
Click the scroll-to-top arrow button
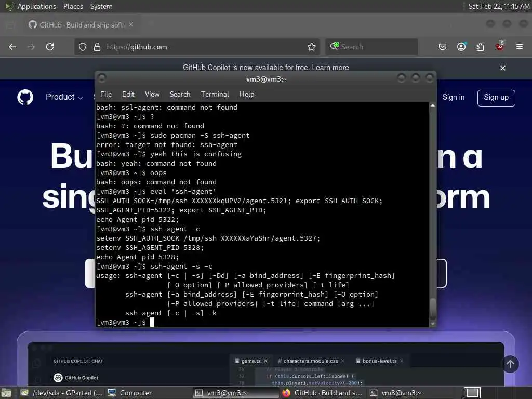point(510,364)
